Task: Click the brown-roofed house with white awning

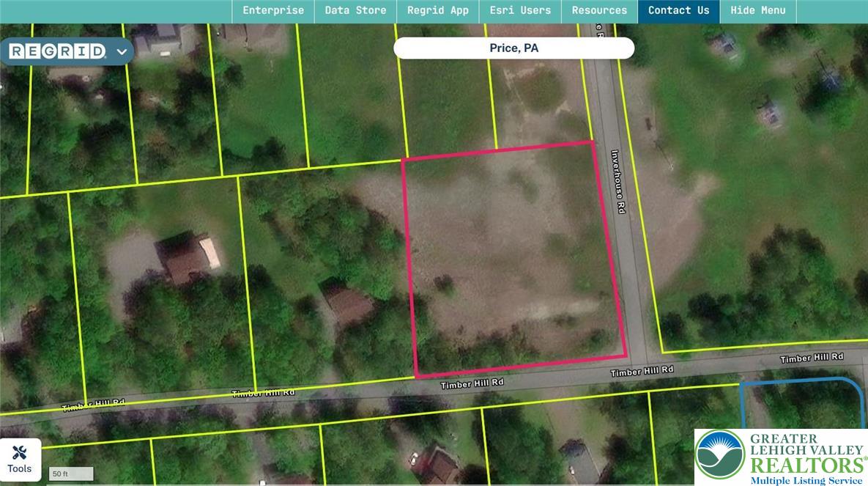Action: click(x=190, y=258)
